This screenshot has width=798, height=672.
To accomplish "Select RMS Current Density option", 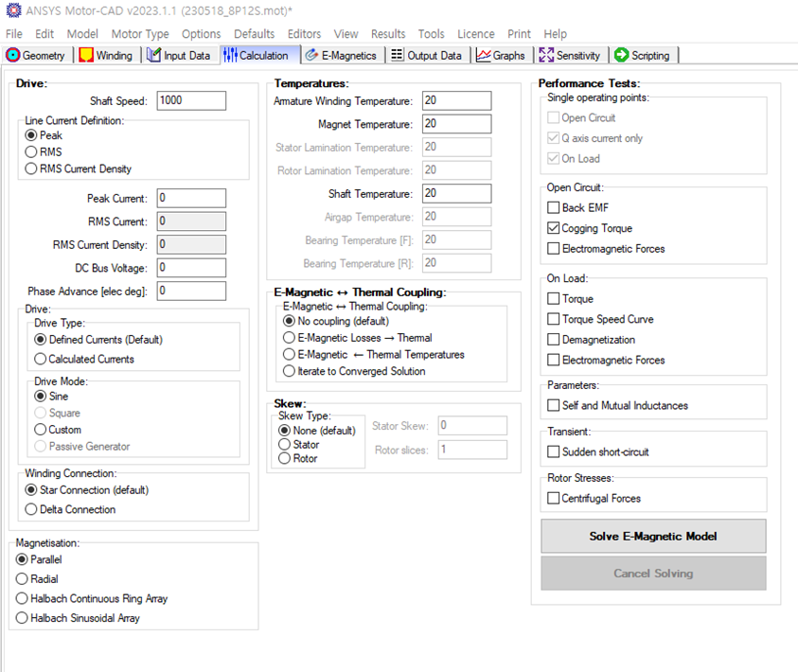I will tap(31, 168).
